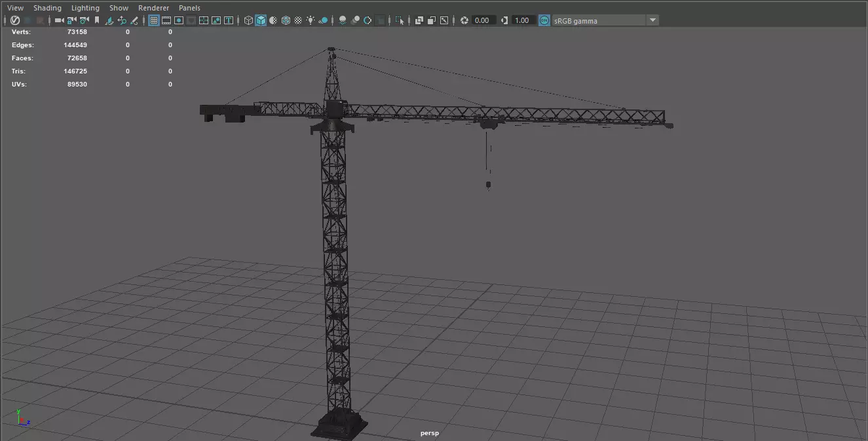Screen dimensions: 868x441
Task: Toggle the Resolution Gate icon
Action: click(179, 20)
